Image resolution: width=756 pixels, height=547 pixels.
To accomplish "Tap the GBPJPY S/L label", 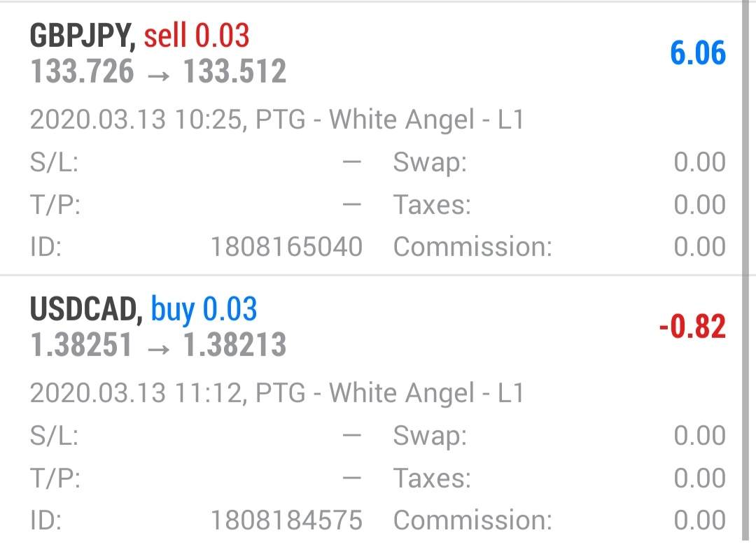I will tap(54, 162).
